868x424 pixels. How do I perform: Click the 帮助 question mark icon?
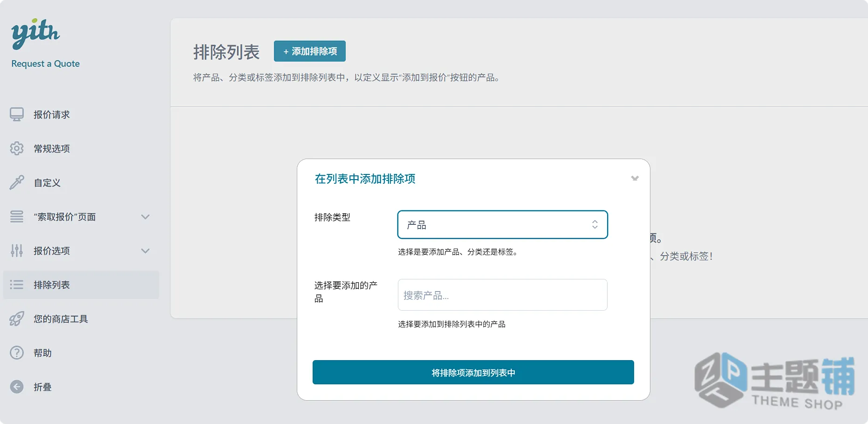17,353
